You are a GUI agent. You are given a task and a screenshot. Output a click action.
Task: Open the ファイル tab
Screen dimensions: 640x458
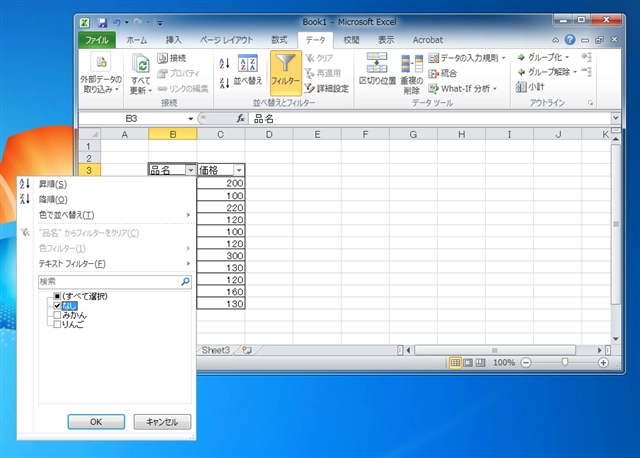pyautogui.click(x=97, y=40)
